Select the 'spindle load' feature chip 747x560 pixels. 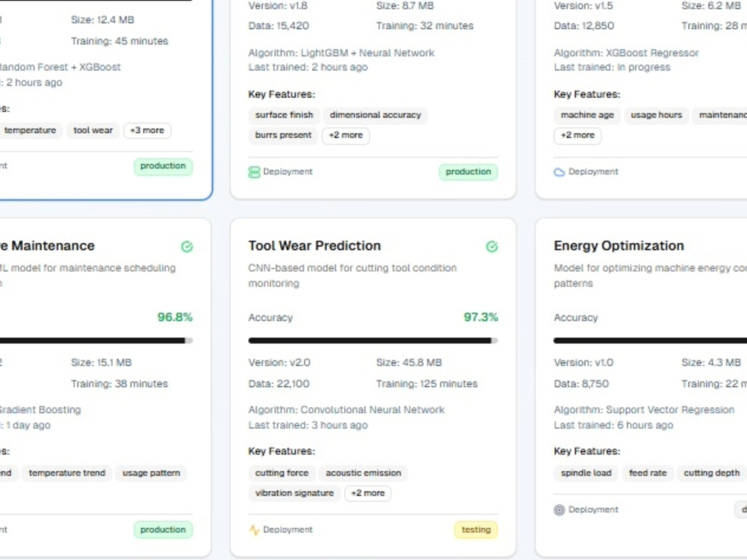pyautogui.click(x=586, y=473)
